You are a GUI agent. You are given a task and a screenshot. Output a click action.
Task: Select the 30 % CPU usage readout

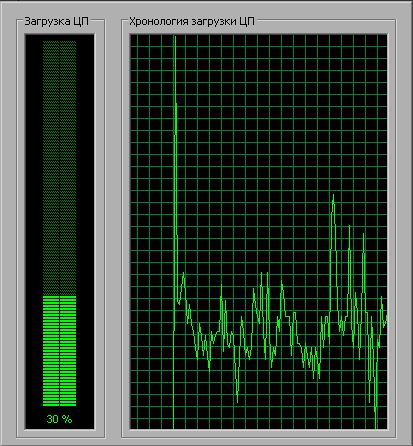[59, 419]
